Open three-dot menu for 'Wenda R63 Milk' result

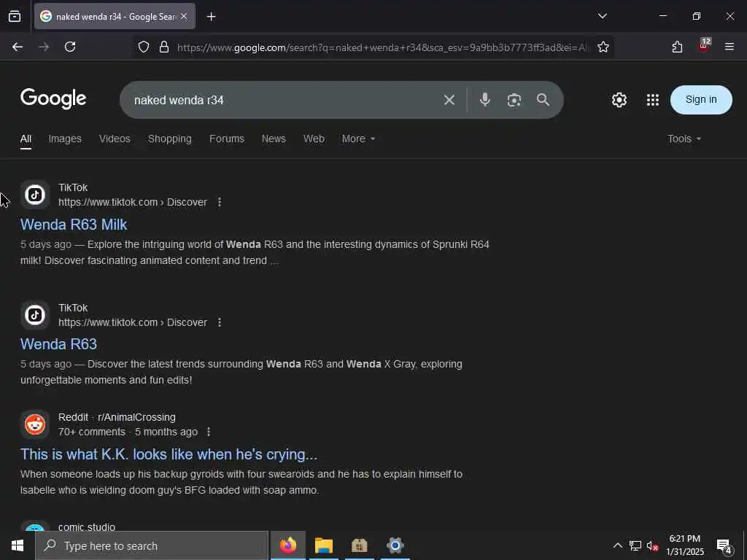220,202
